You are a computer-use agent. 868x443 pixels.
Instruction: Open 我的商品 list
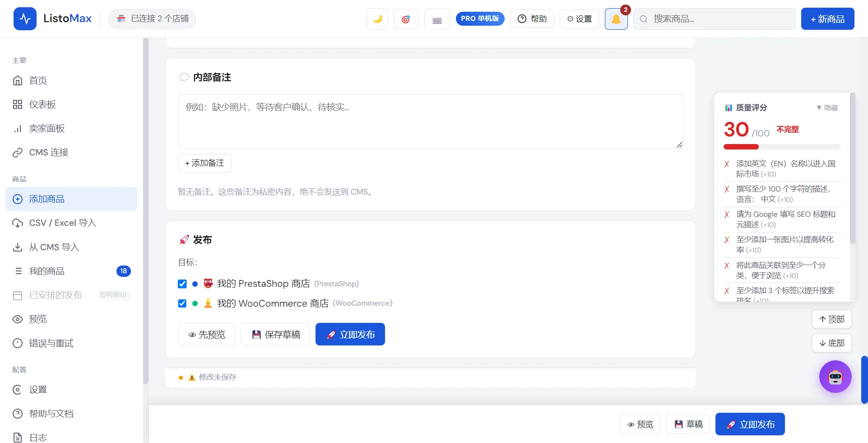[71, 271]
